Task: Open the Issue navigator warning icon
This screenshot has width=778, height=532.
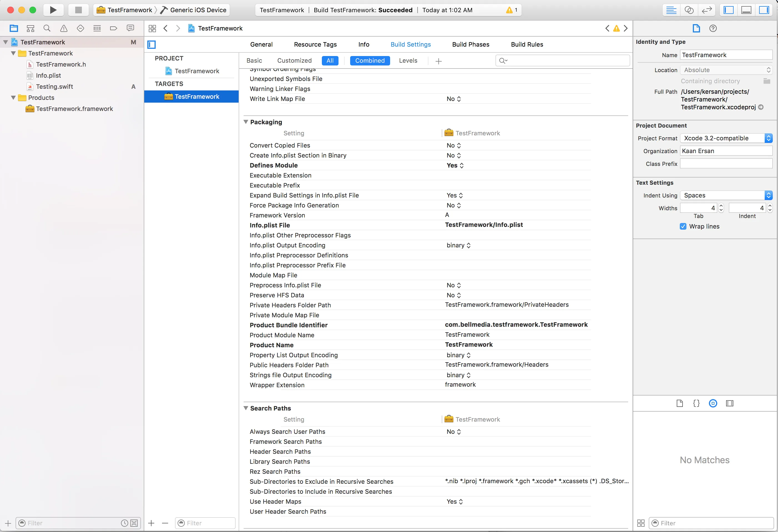Action: pos(64,29)
